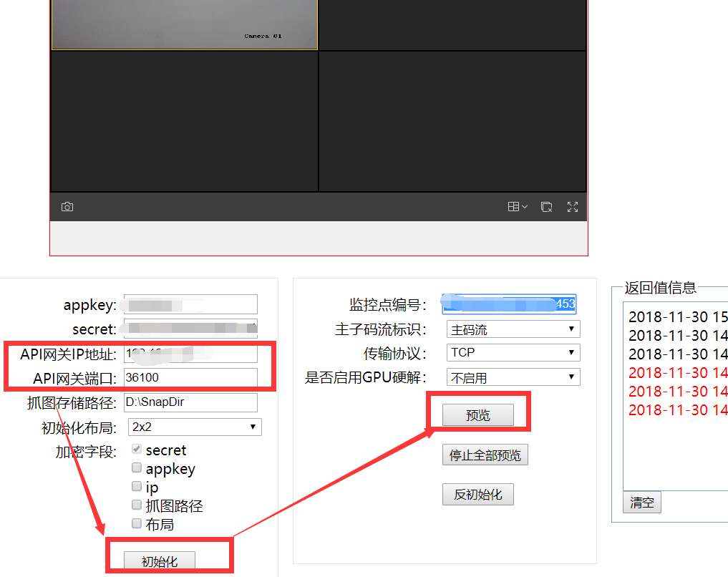
Task: Enable the 抓图路径 encryption checkbox
Action: pos(137,505)
